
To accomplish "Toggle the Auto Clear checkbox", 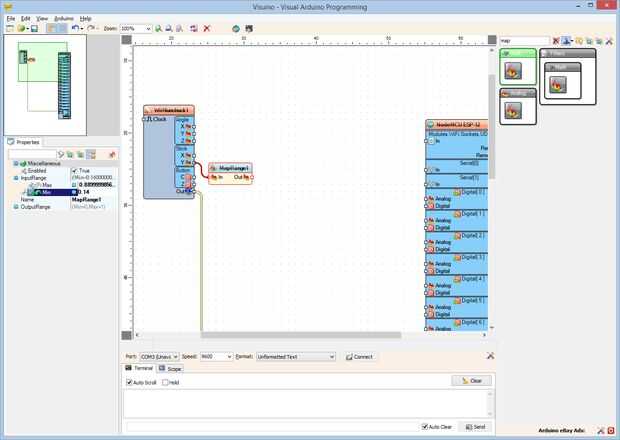I will (425, 427).
